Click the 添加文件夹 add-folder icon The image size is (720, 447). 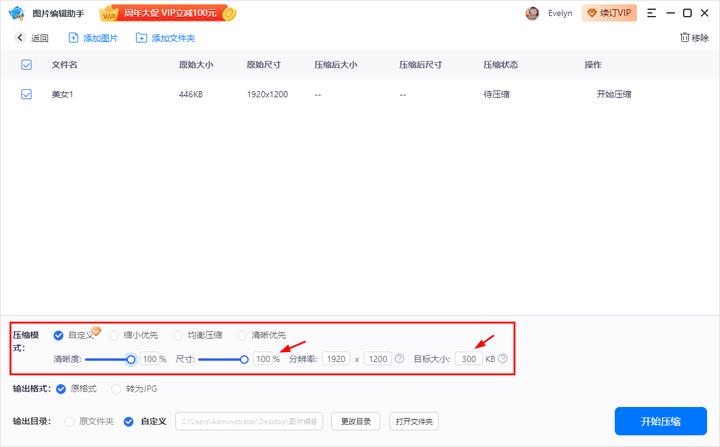click(x=141, y=38)
